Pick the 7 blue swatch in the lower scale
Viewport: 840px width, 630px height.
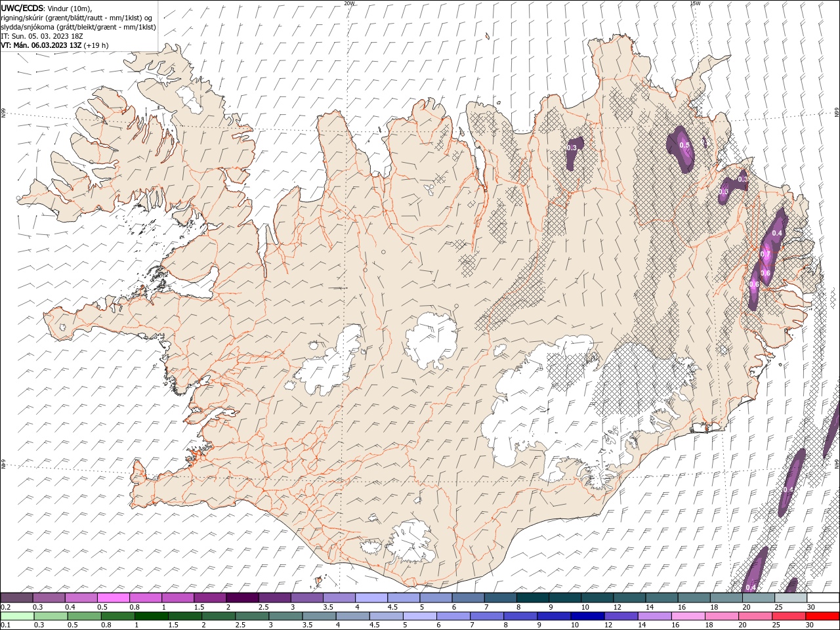tap(488, 616)
